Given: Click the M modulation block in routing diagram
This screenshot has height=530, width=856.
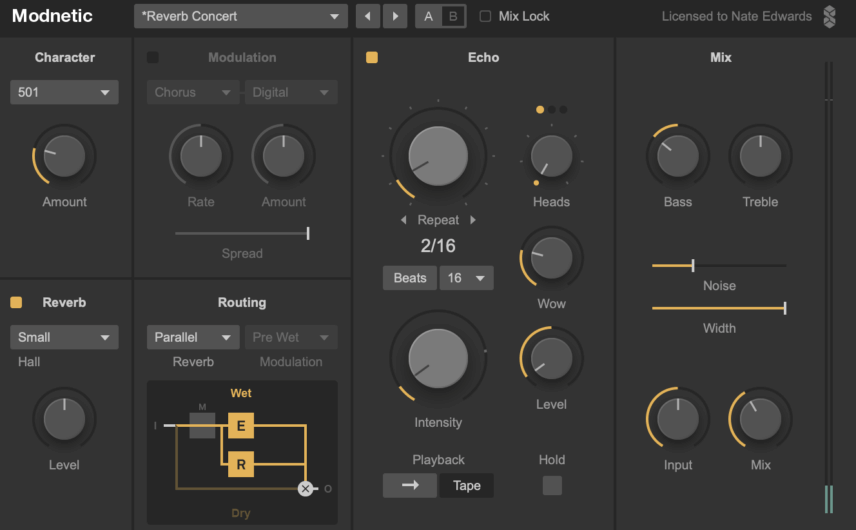Looking at the screenshot, I should click(202, 425).
